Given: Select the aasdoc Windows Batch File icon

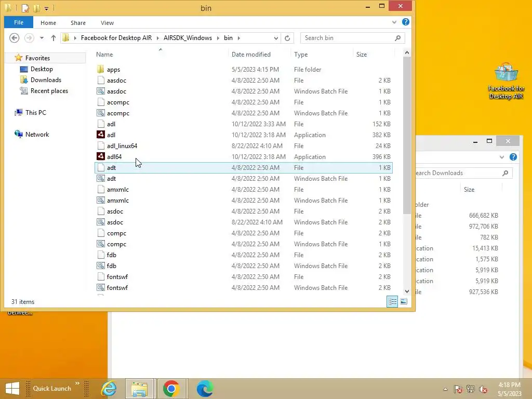Looking at the screenshot, I should point(100,91).
